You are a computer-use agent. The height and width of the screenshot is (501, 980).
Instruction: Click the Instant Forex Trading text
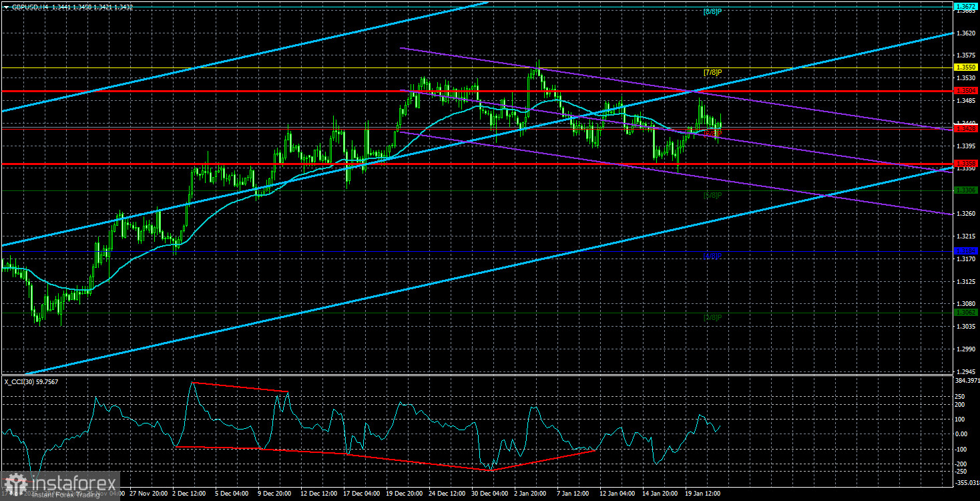click(x=67, y=495)
